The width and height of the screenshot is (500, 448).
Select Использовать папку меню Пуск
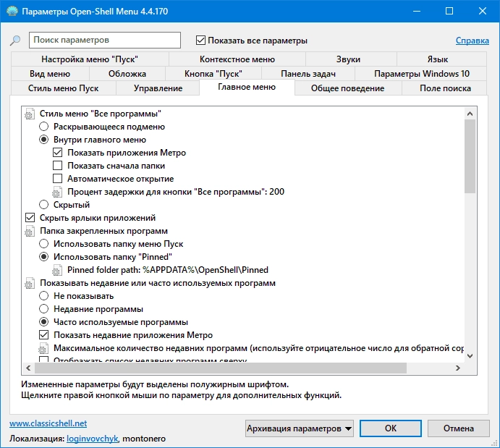(43, 244)
